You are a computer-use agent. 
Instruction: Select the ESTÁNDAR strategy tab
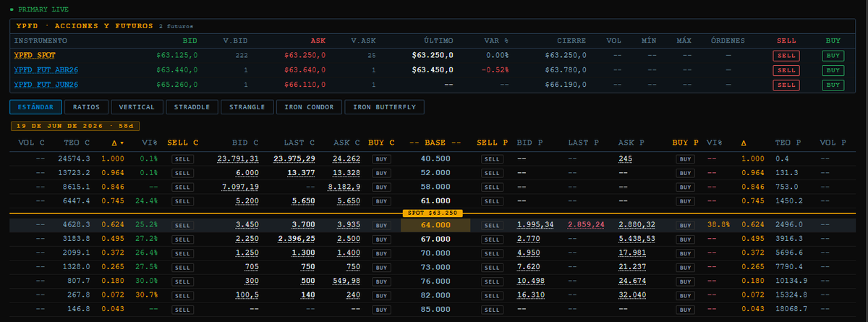35,107
